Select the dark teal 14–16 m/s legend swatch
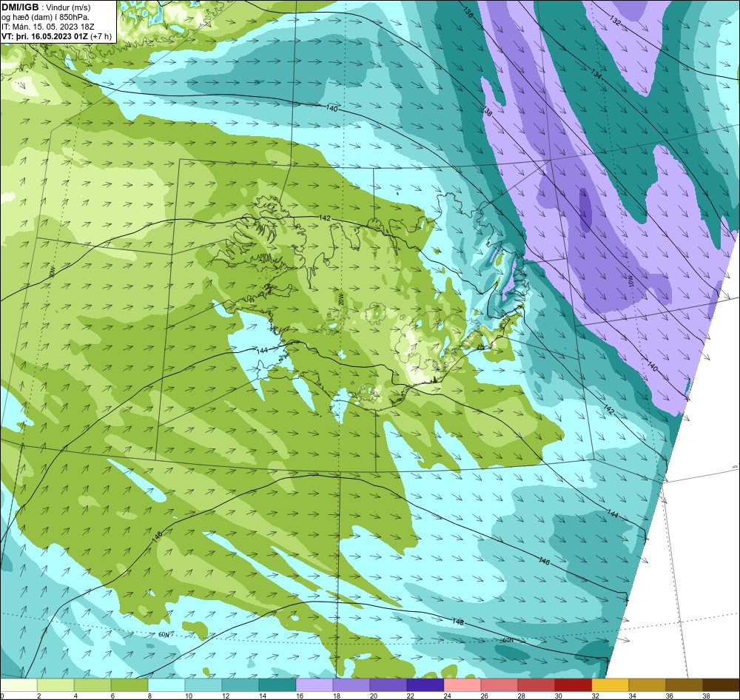740x700 pixels. tap(277, 685)
